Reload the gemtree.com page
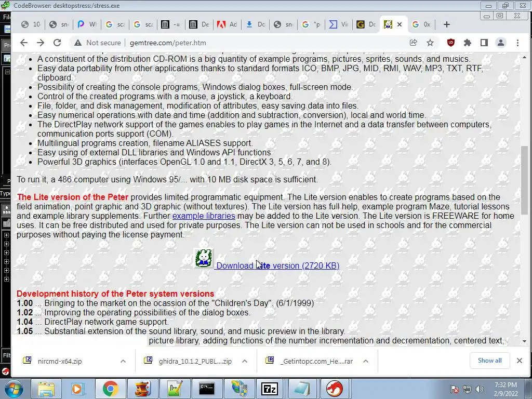 (x=57, y=43)
